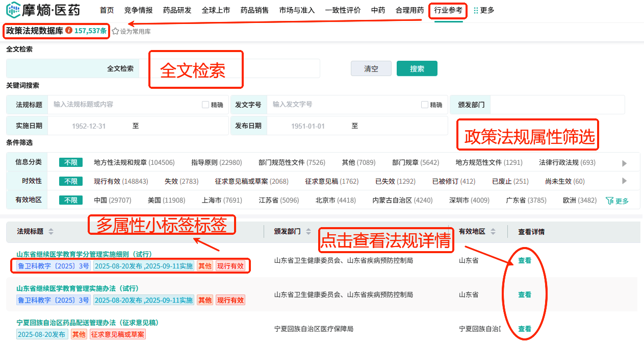This screenshot has width=644, height=344.
Task: Expand more 时效性 options with arrow
Action: [x=624, y=181]
